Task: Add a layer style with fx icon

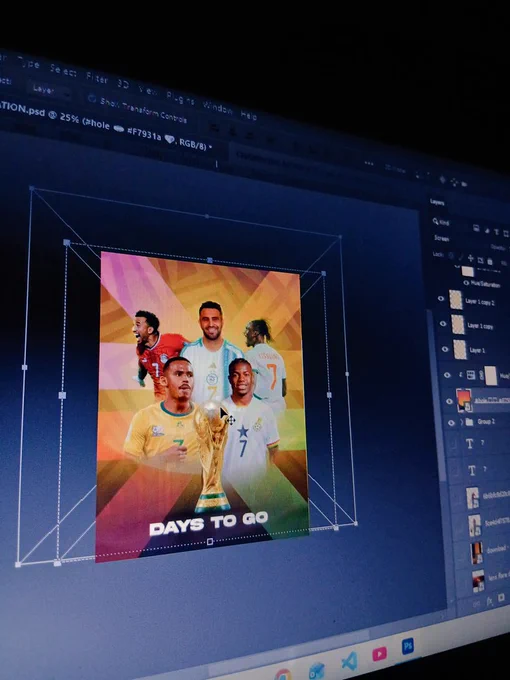Action: click(490, 601)
